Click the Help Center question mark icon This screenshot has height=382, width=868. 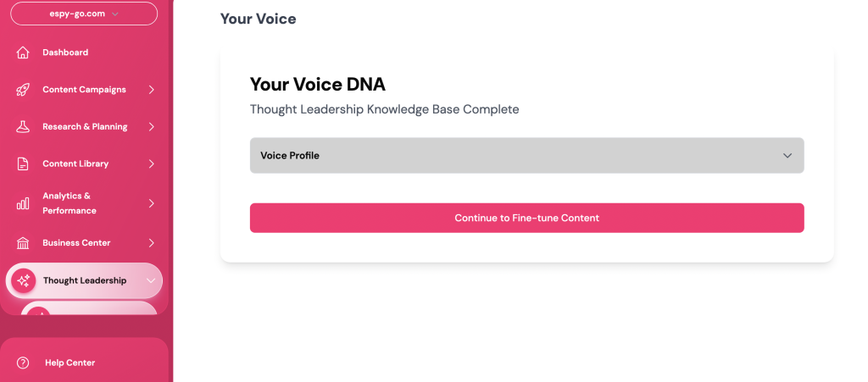click(23, 363)
